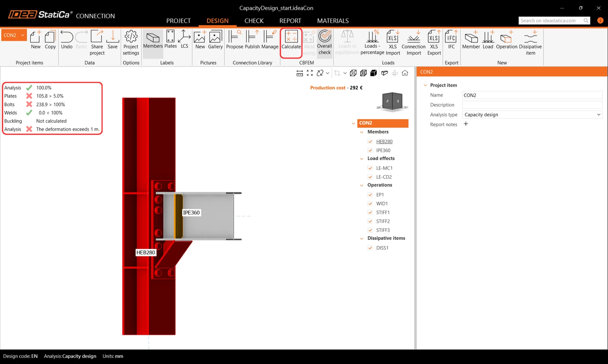Switch to the CHECK tab
The image size is (608, 364).
coord(254,21)
